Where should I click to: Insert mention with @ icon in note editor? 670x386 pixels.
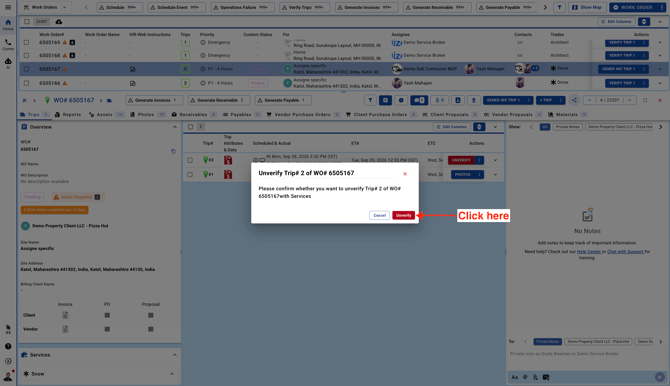[525, 377]
